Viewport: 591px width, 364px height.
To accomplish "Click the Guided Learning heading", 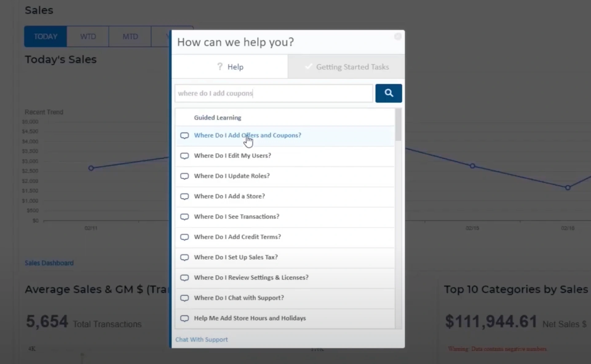I will 217,117.
